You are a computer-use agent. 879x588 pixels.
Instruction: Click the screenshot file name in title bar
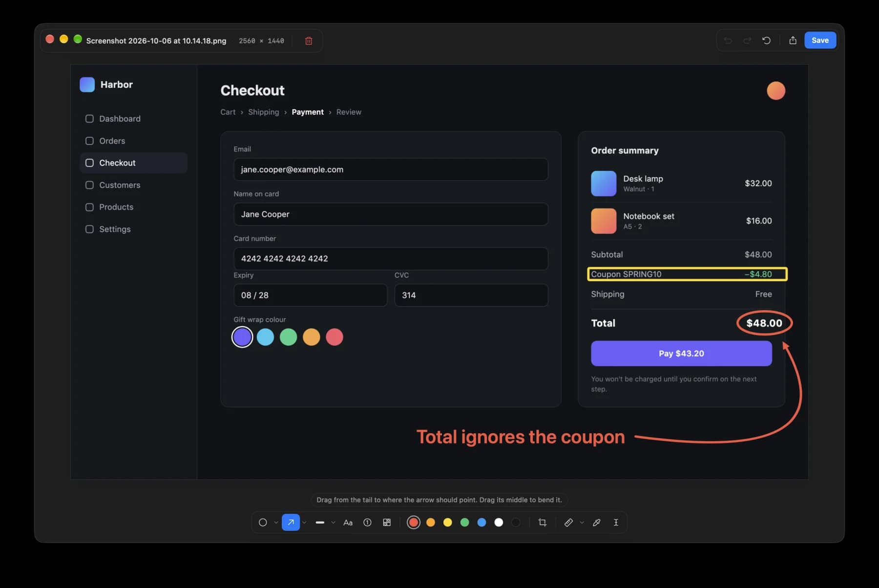coord(156,41)
